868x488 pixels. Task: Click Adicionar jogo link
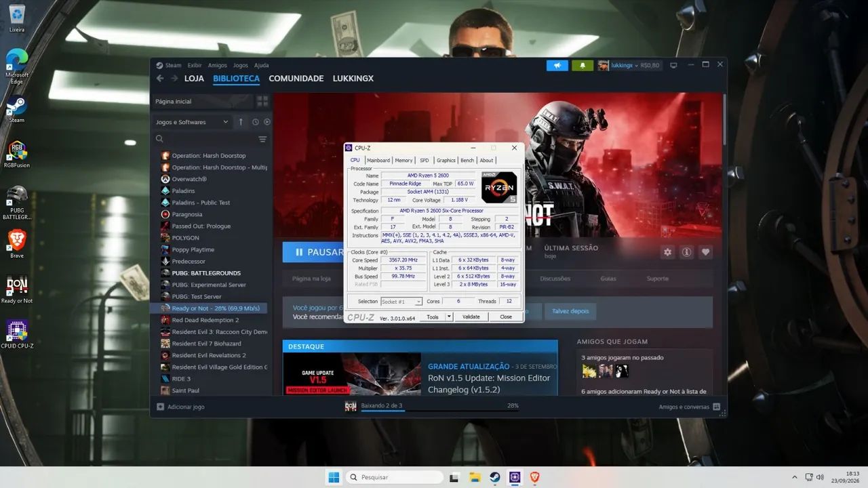[180, 407]
